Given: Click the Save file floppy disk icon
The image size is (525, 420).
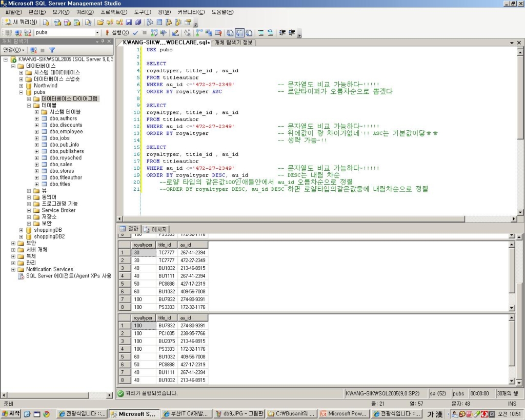Looking at the screenshot, I should coord(129,23).
